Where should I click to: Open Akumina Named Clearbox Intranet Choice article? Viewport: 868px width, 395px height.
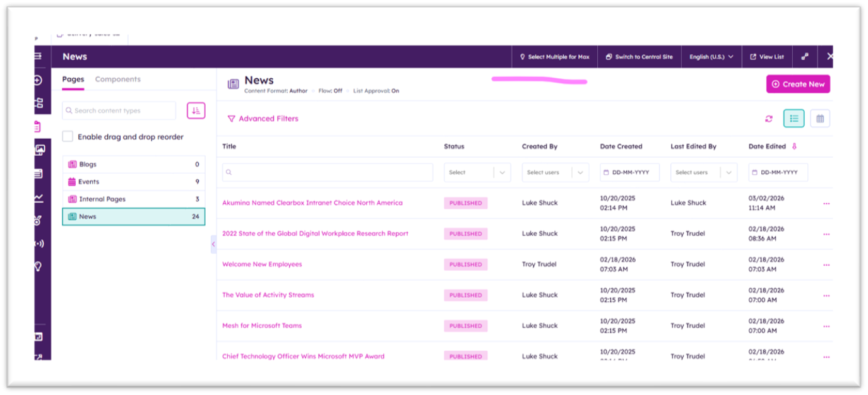312,203
